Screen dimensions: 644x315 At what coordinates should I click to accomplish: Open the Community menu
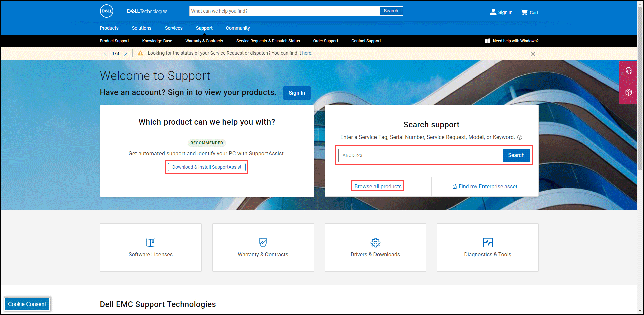pos(238,28)
